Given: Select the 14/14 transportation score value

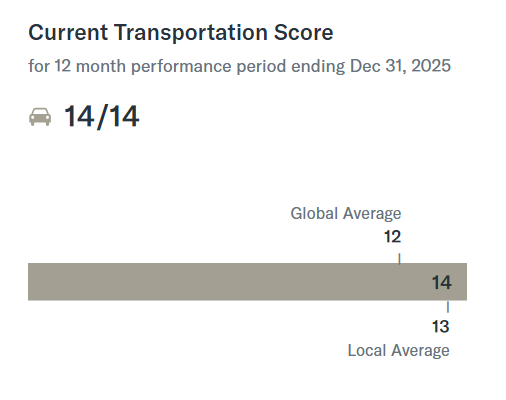Looking at the screenshot, I should (x=101, y=116).
